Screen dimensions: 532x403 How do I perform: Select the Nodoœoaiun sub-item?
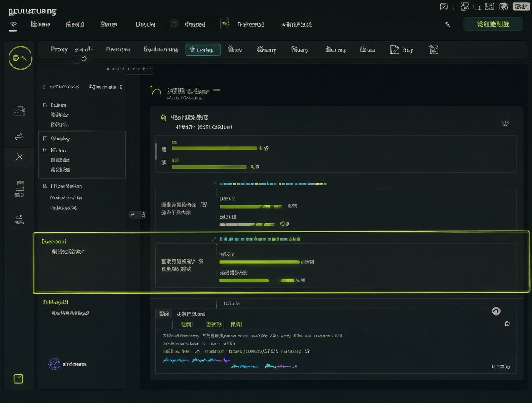pyautogui.click(x=66, y=197)
